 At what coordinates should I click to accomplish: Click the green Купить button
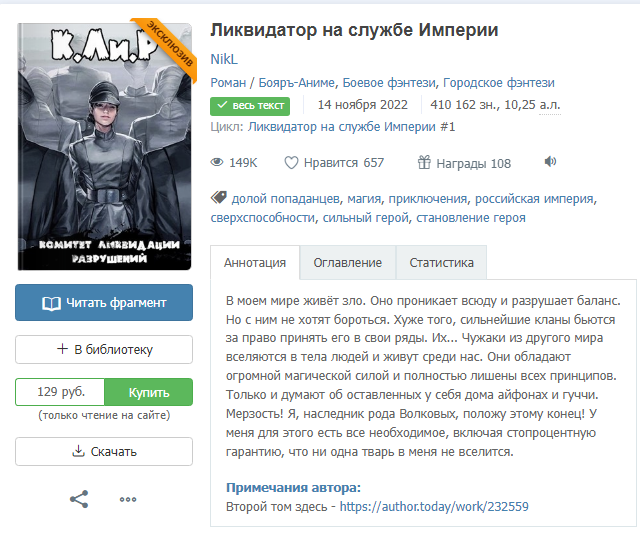point(149,392)
